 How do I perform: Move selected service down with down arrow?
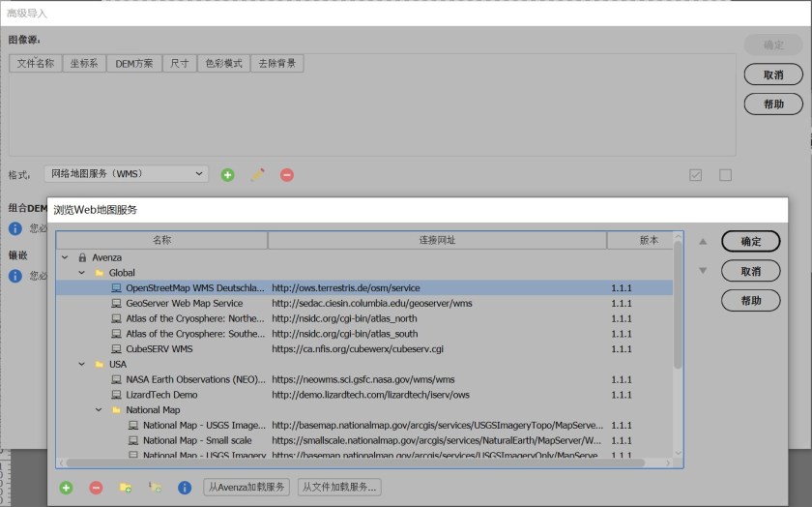coord(703,271)
